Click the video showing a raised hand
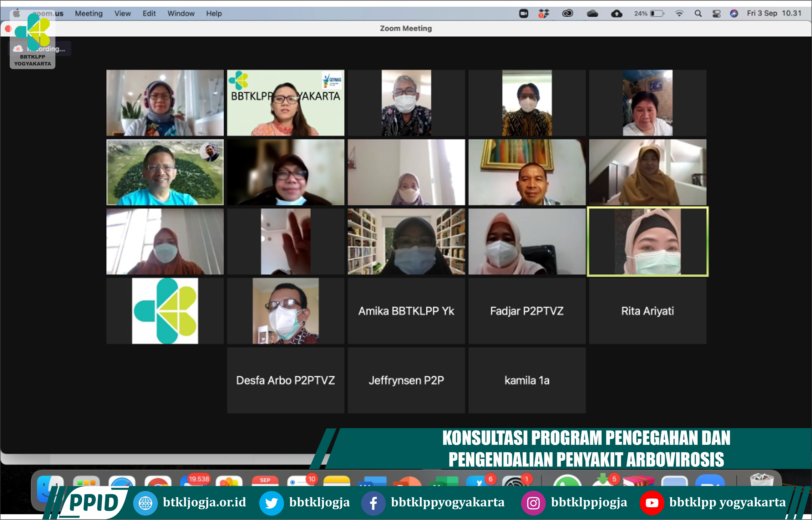Screen dimensions: 812x520 (286, 241)
